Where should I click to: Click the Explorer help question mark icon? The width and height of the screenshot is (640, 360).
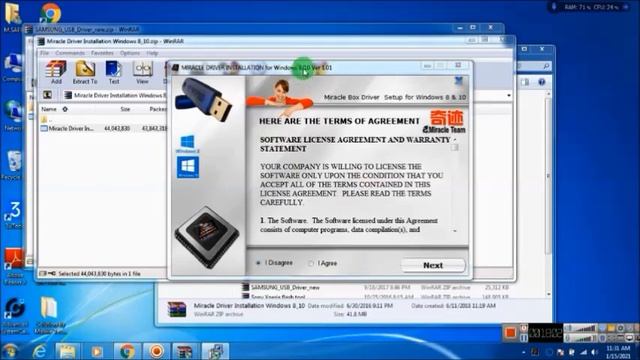(x=542, y=82)
